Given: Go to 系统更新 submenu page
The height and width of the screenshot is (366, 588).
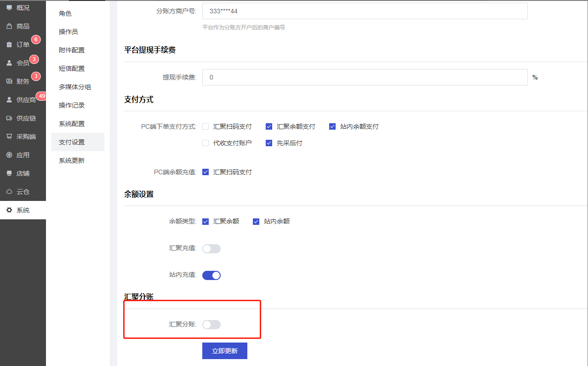Looking at the screenshot, I should (x=72, y=160).
